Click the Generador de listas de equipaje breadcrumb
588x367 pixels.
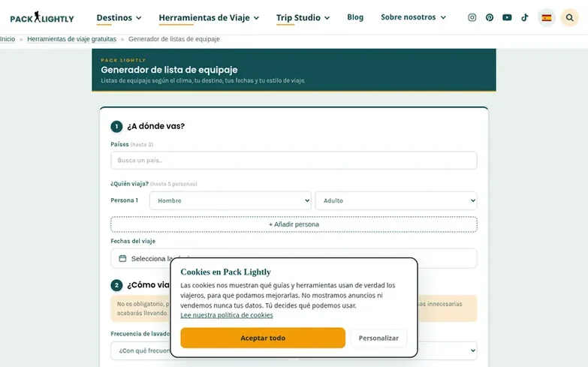tap(174, 39)
